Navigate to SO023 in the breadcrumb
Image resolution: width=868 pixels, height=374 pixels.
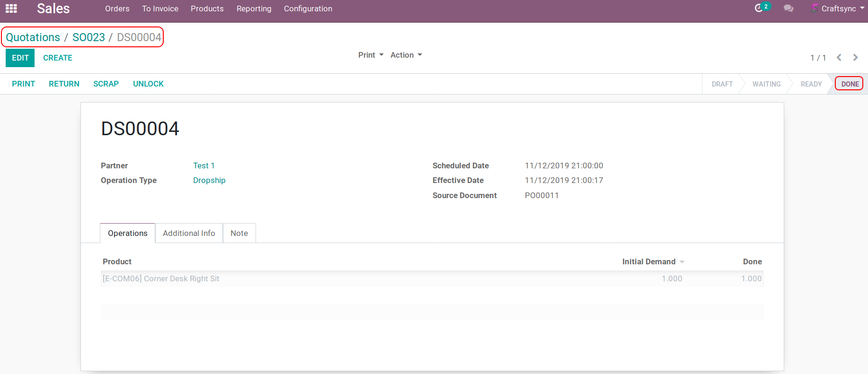89,37
